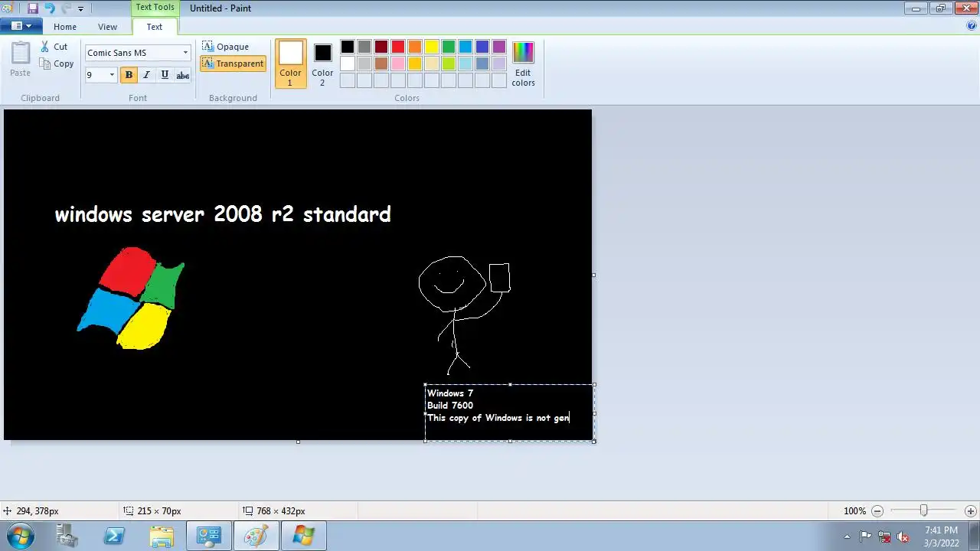Open Server Manager from the taskbar
Viewport: 980px width, 551px height.
pyautogui.click(x=67, y=536)
